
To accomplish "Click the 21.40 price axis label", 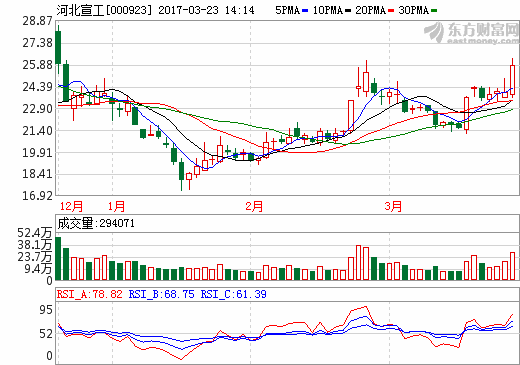I will tap(37, 131).
